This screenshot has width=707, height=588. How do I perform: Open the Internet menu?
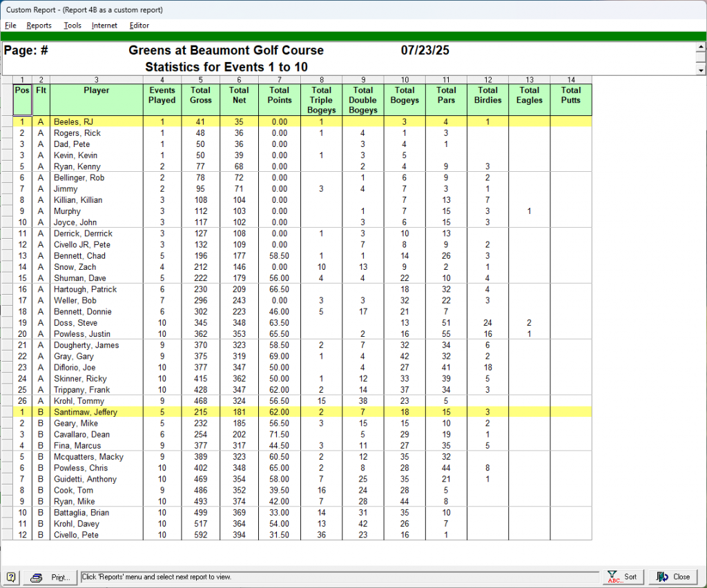[104, 26]
